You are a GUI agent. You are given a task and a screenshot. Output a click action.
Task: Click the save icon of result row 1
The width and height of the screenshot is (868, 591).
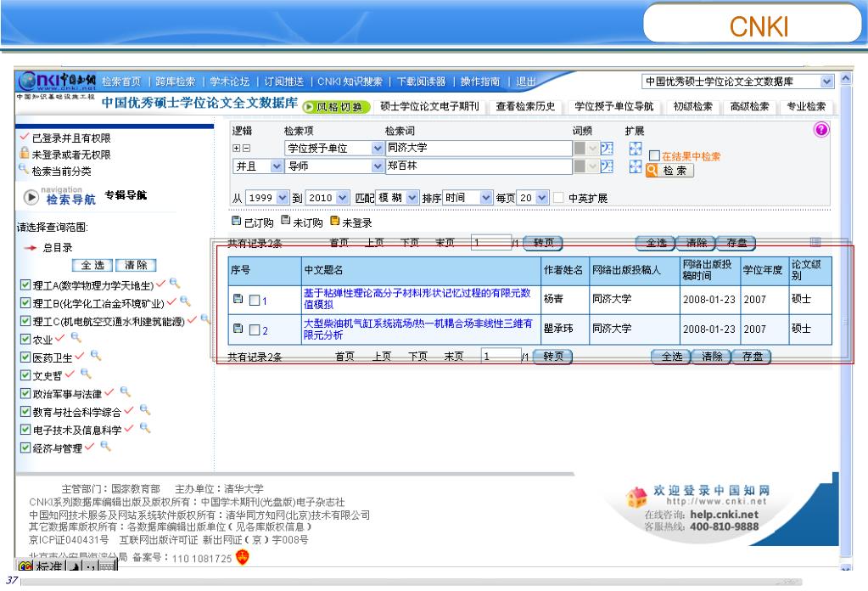click(238, 299)
